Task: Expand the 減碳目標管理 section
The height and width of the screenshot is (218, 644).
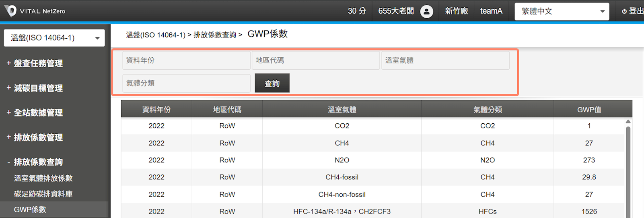Action: tap(38, 88)
